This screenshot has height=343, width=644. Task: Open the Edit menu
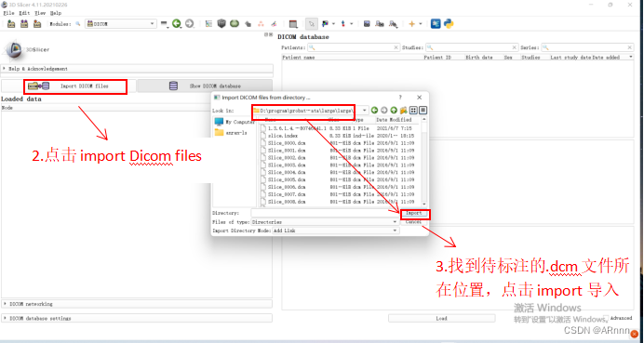pos(24,13)
